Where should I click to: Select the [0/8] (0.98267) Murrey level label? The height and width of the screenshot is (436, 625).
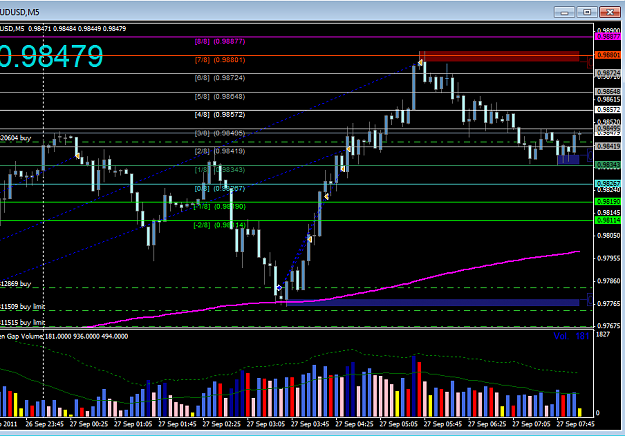(220, 188)
